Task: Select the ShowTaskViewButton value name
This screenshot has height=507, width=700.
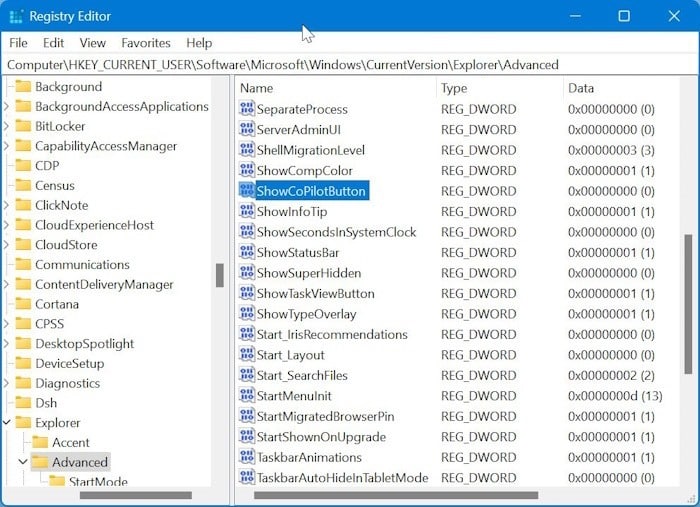Action: coord(315,294)
